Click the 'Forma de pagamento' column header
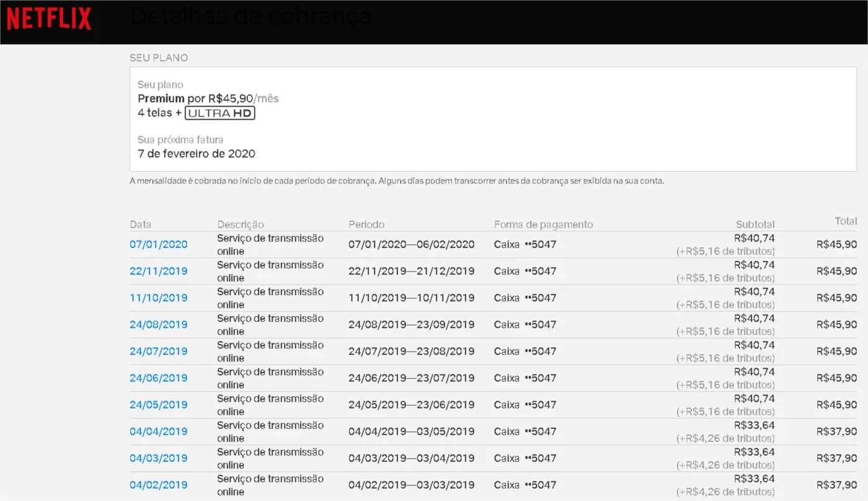The width and height of the screenshot is (868, 501). tap(544, 224)
